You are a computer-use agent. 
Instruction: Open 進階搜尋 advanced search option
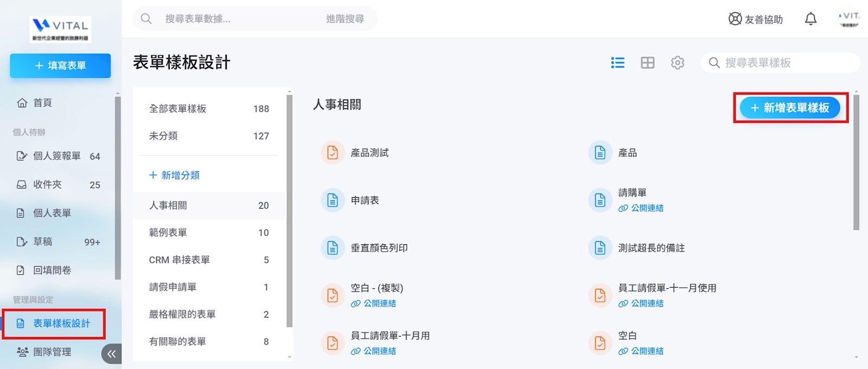(345, 19)
